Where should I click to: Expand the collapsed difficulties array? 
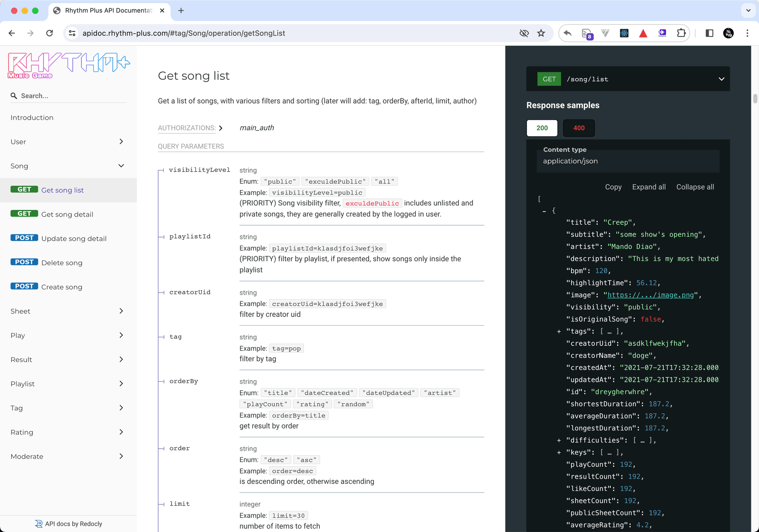[559, 440]
